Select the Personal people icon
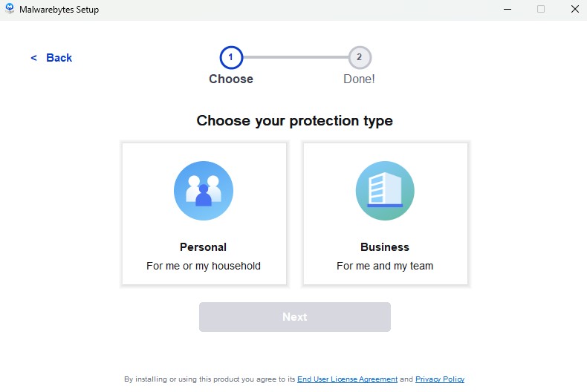Viewport: 587px width, 392px height. pos(204,191)
